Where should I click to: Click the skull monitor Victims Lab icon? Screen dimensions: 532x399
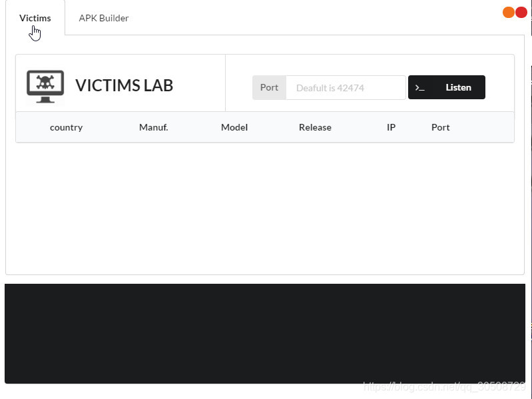click(x=45, y=87)
